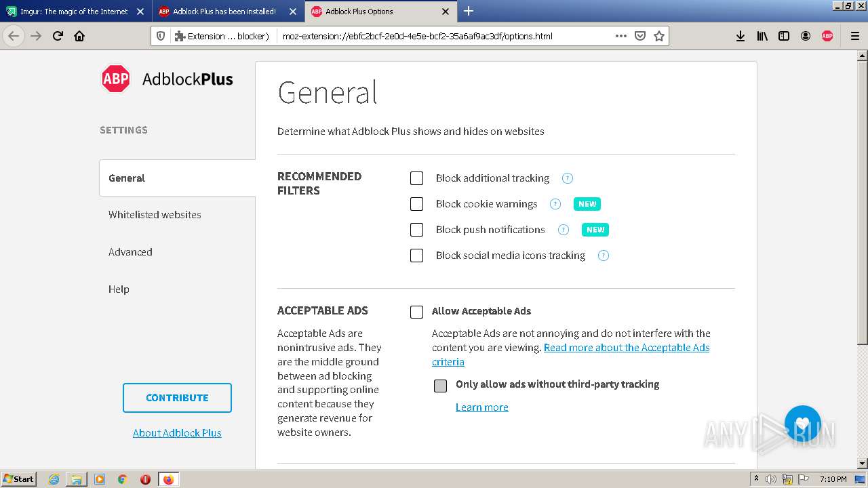Go to Firefox home page
The width and height of the screenshot is (868, 488).
(79, 36)
